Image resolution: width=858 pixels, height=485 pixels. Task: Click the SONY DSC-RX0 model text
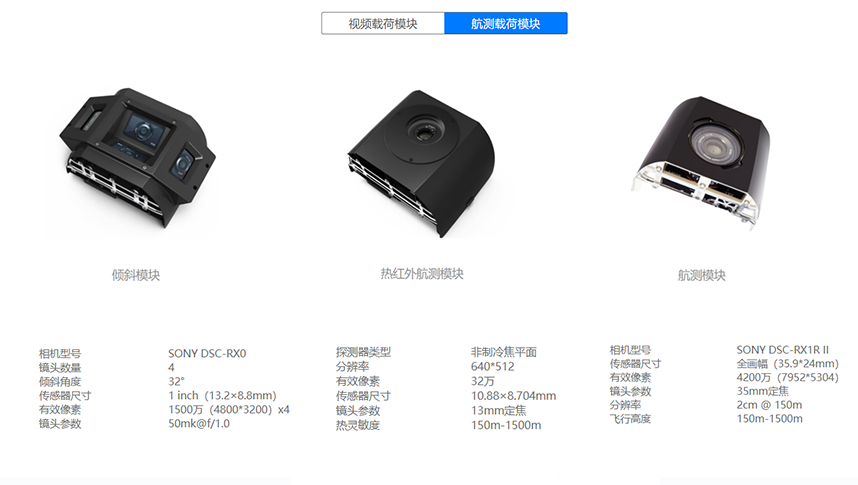(x=207, y=354)
